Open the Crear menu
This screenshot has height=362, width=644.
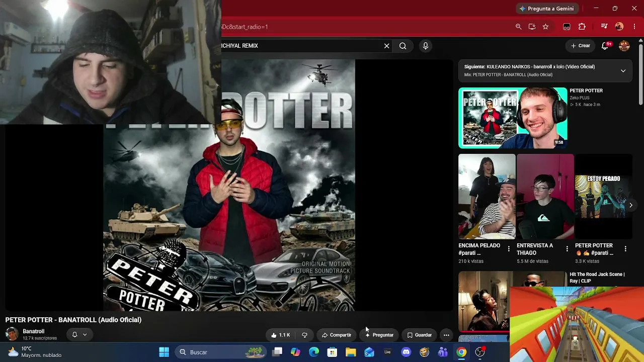[x=580, y=46]
